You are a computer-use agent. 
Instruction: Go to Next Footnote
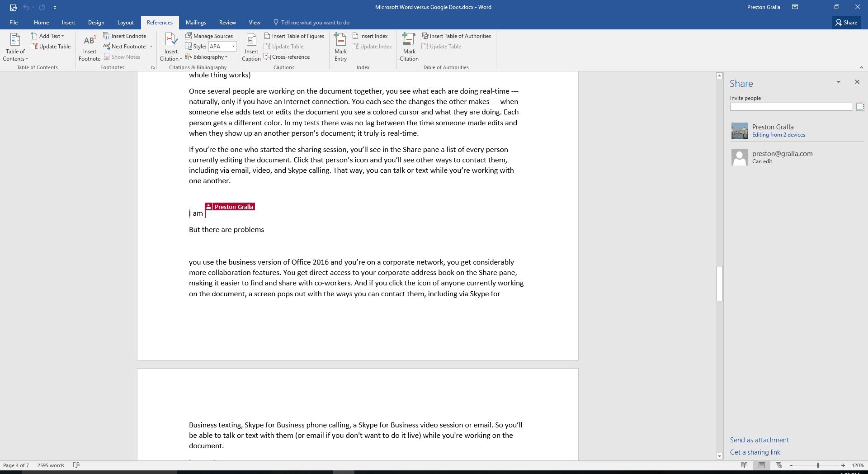pyautogui.click(x=125, y=46)
